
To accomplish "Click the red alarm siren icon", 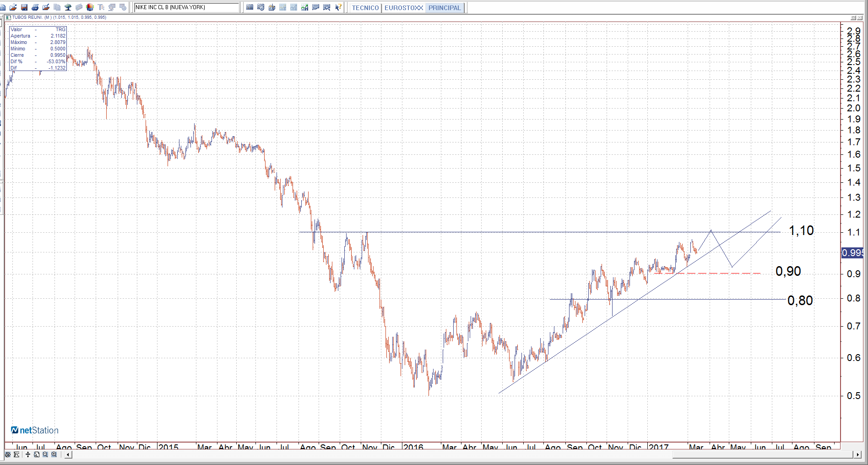I will coord(90,7).
